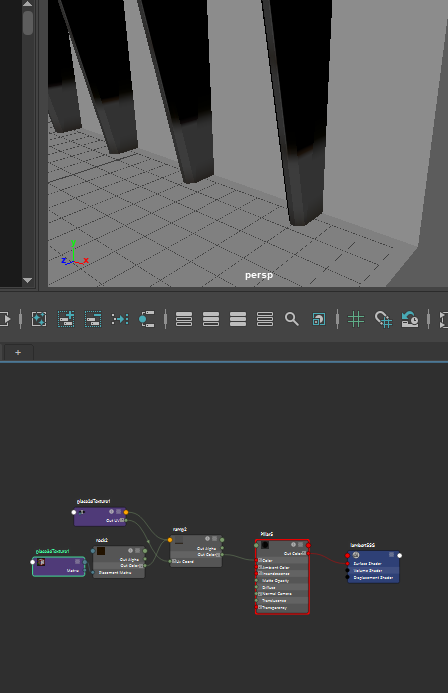Click the persp camera label in viewport
Viewport: 448px width, 693px height.
pos(259,275)
